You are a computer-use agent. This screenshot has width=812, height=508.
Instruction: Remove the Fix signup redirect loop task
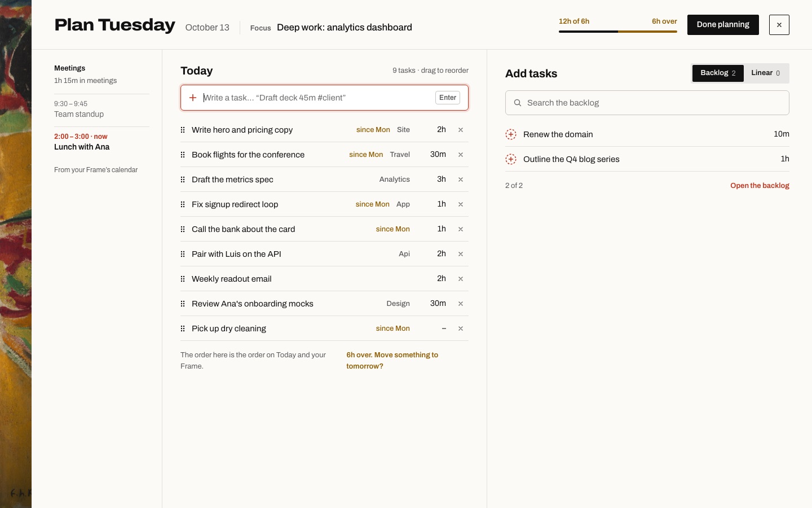[x=461, y=204]
